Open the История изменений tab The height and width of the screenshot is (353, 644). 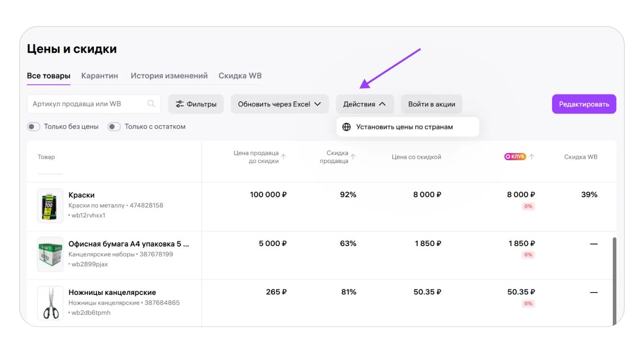(x=169, y=76)
